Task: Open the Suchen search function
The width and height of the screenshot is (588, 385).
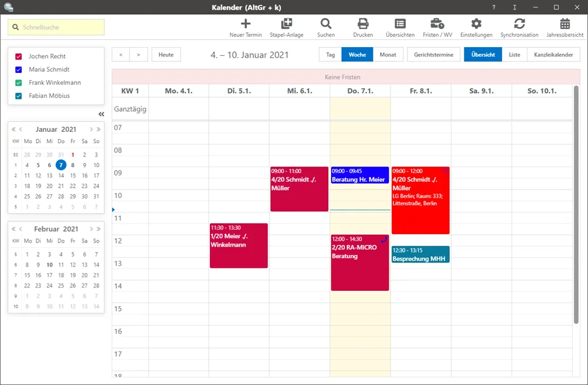Action: click(326, 26)
